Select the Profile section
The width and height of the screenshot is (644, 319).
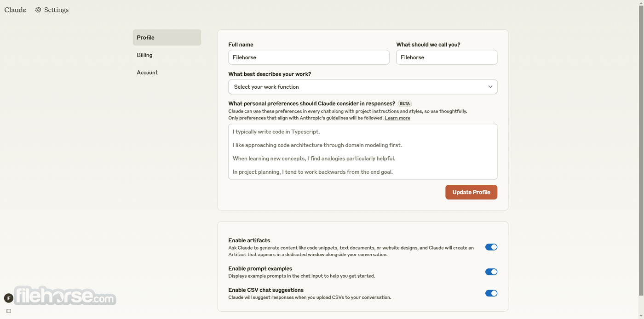(167, 38)
